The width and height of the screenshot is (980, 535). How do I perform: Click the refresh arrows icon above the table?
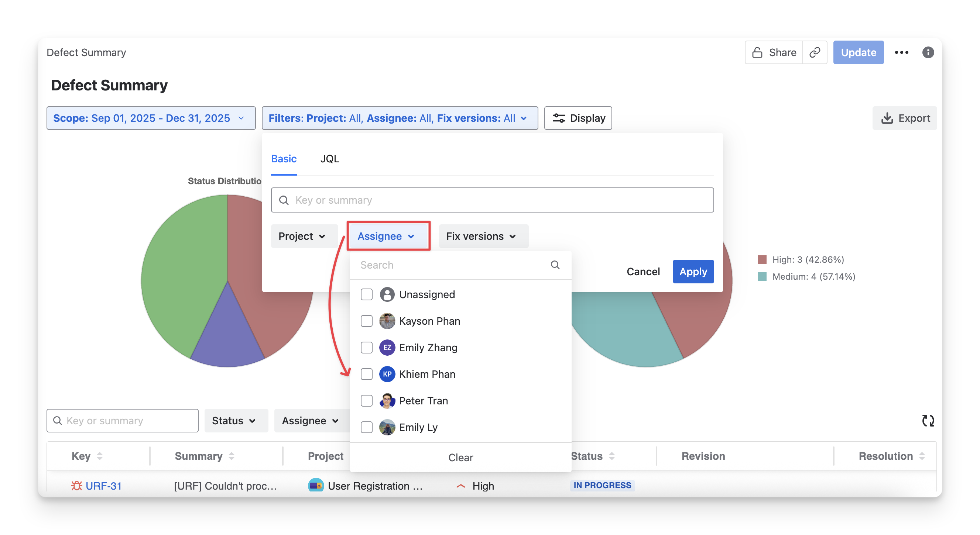pos(928,421)
